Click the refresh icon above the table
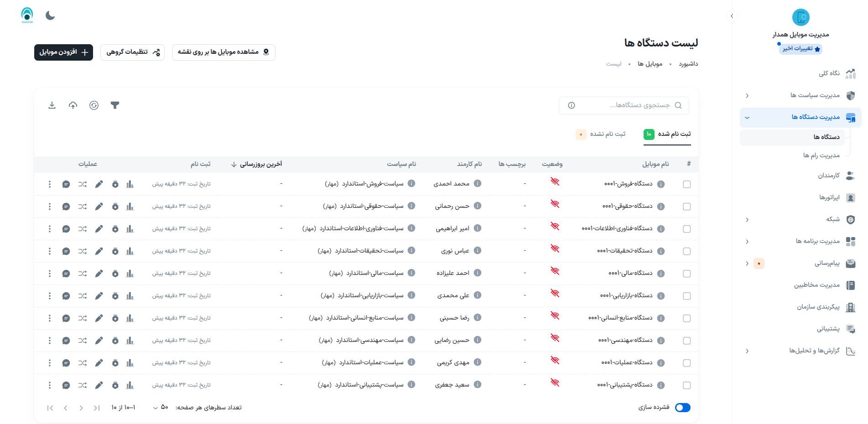This screenshot has width=868, height=424. tap(94, 105)
